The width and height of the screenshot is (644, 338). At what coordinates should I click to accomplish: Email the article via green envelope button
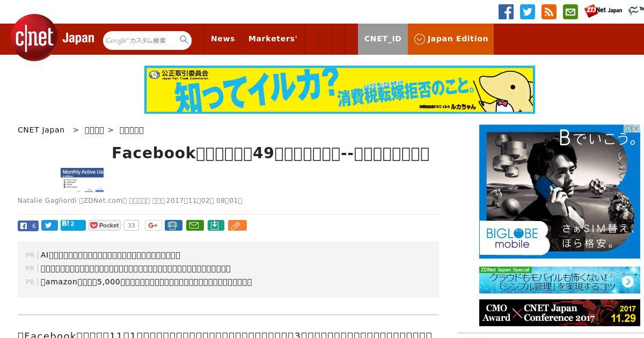pos(195,225)
